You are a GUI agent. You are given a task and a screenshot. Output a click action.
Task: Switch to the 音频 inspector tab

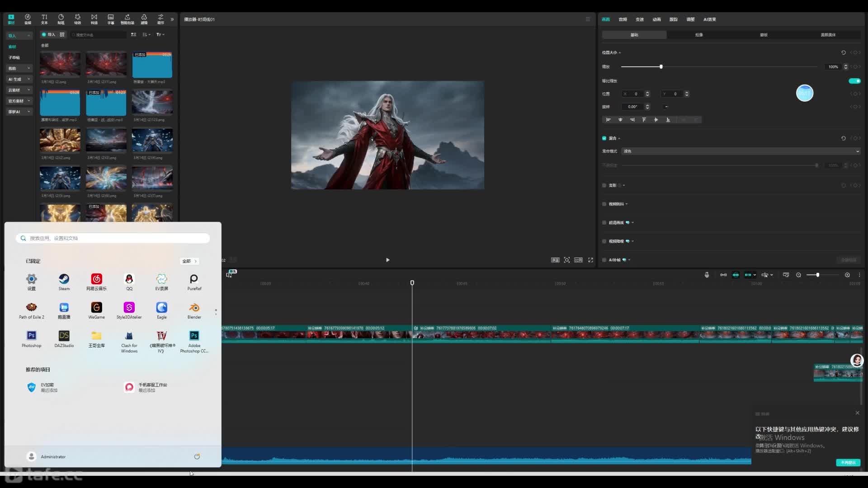click(x=623, y=19)
